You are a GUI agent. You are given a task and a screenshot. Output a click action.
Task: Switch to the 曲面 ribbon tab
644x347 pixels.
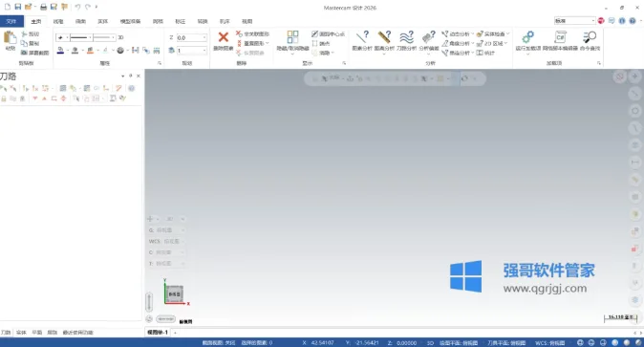(80, 21)
